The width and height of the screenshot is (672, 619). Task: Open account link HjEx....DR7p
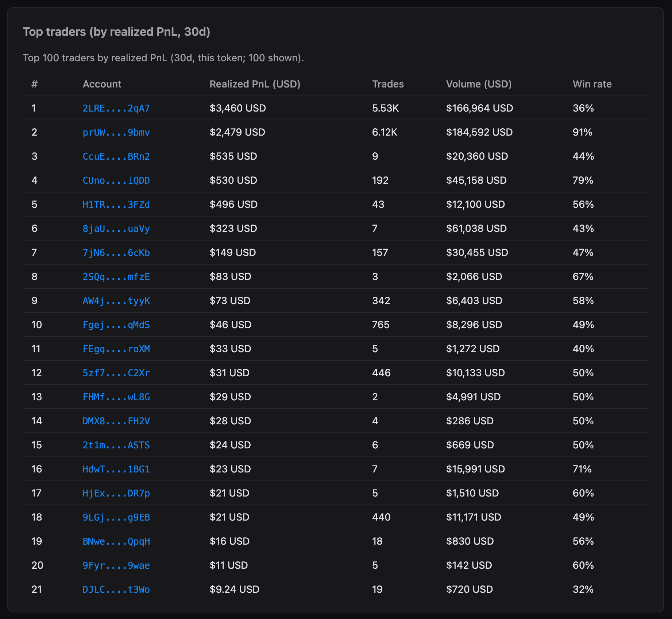[x=116, y=493]
